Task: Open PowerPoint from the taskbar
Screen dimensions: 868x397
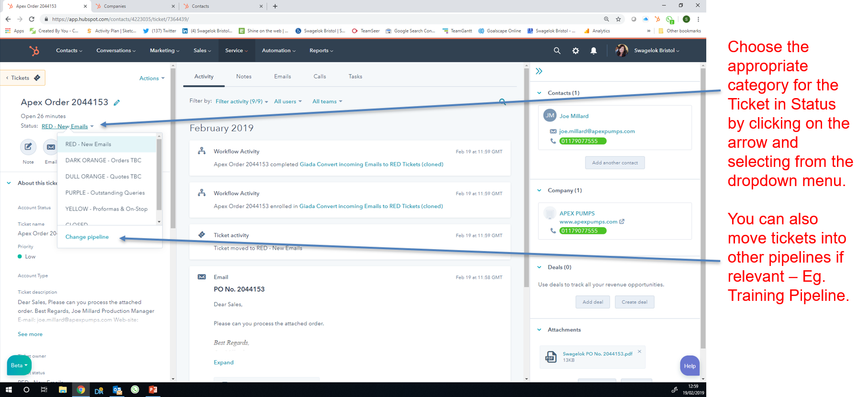Action: 153,390
